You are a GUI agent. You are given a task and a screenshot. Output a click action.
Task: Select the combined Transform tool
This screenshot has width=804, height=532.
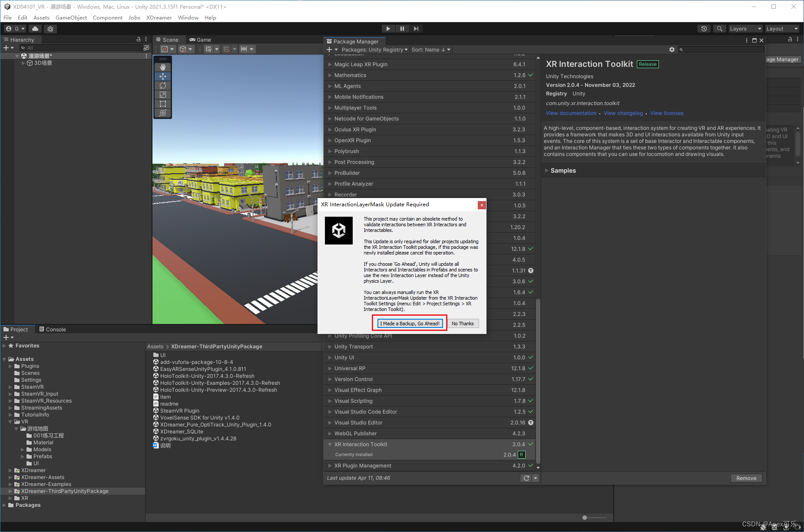[163, 113]
